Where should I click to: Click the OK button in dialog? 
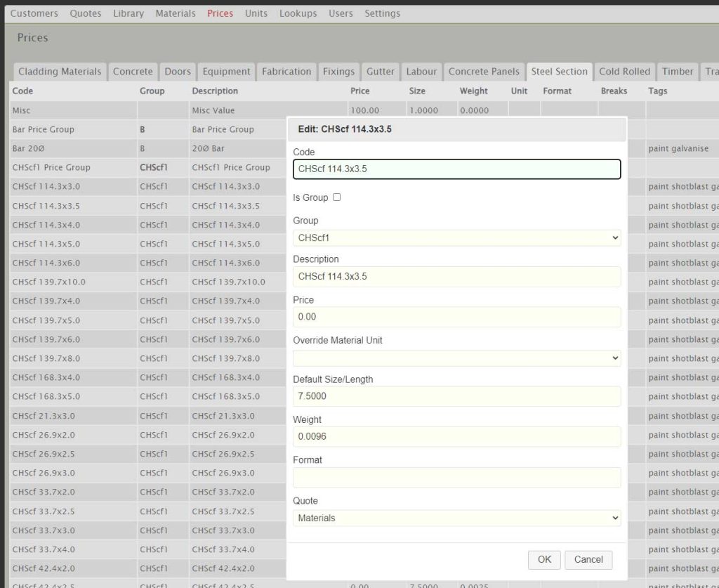(x=544, y=560)
